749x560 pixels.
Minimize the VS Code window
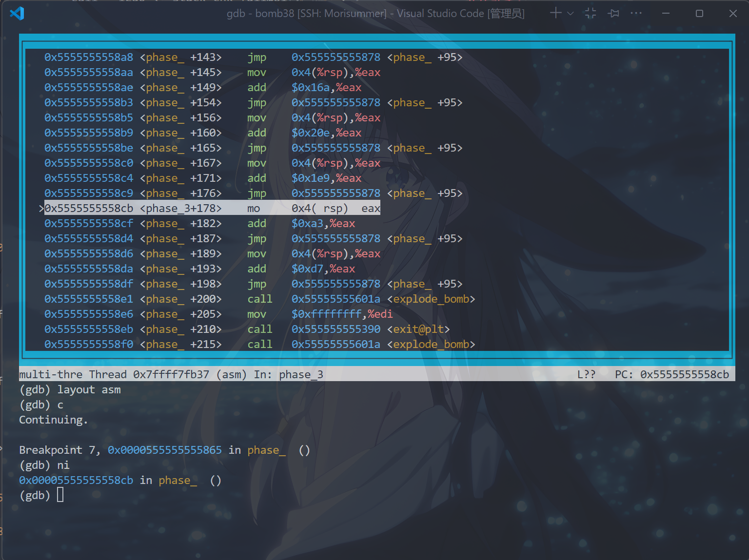[x=666, y=13]
